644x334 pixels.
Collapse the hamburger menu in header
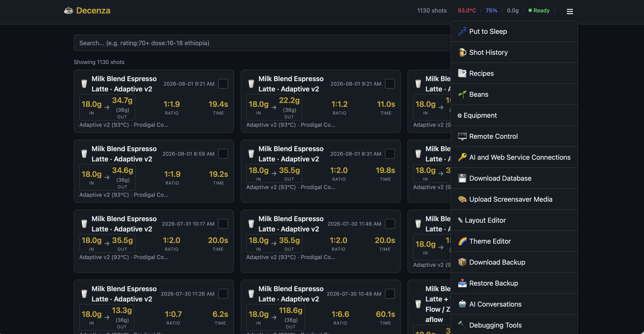[570, 12]
